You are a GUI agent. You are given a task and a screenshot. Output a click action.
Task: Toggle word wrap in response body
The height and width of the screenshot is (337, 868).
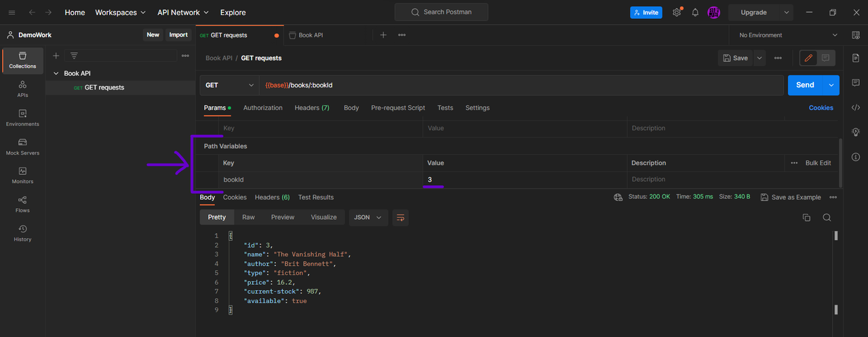tap(400, 218)
